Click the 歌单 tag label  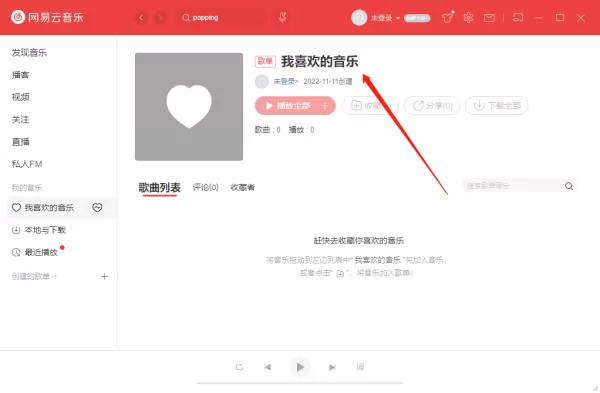[265, 61]
